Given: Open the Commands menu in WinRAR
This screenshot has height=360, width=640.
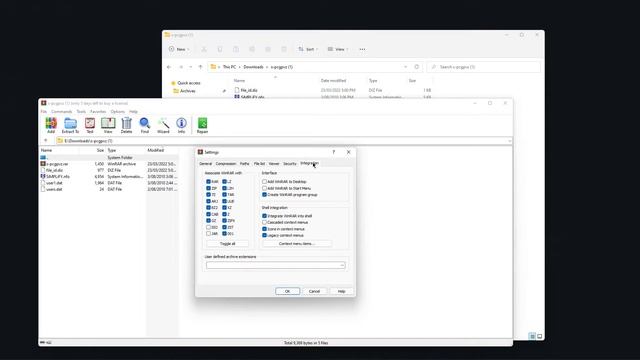Looking at the screenshot, I should (62, 111).
